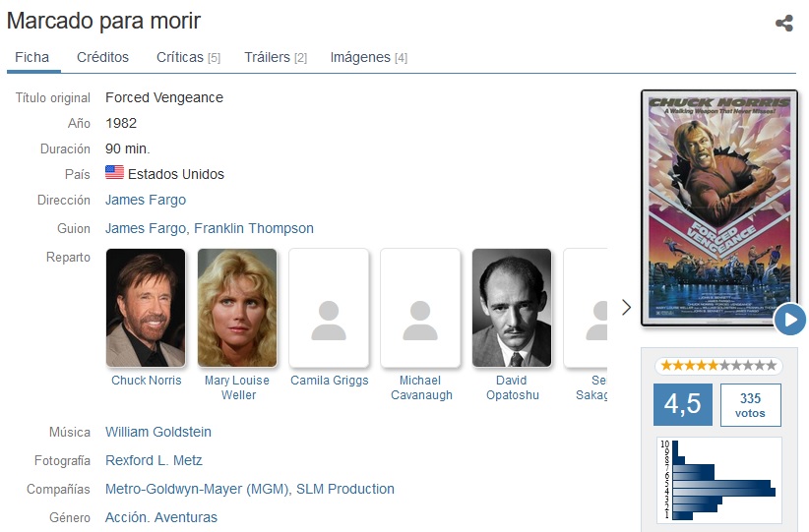Open director James Fargo link
809x532 pixels.
146,200
